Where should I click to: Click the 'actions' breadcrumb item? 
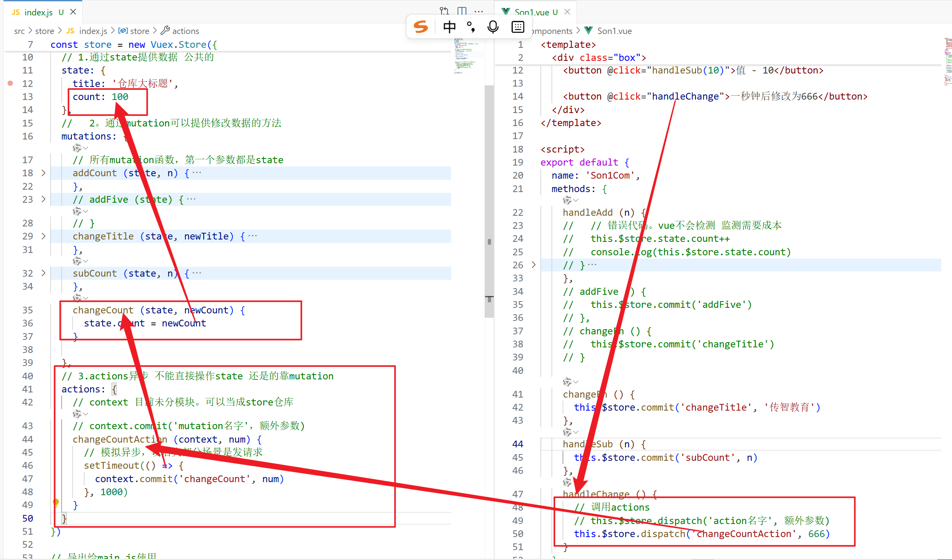(x=185, y=31)
